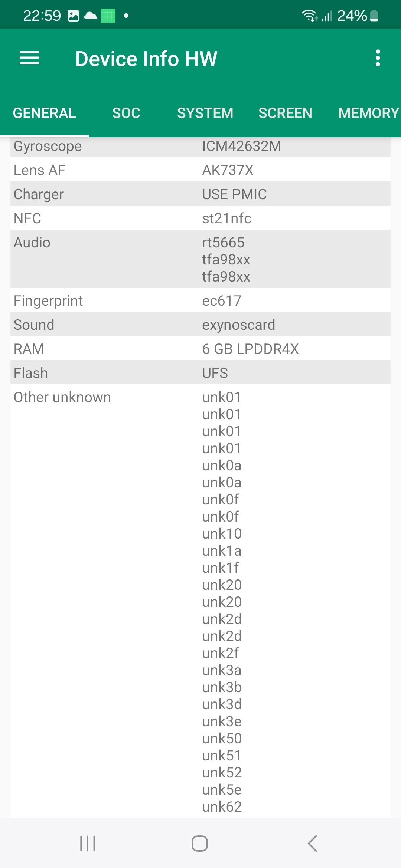Tap the Gyroscope ICM42632M row
Viewport: 401px width, 868px height.
click(x=200, y=147)
